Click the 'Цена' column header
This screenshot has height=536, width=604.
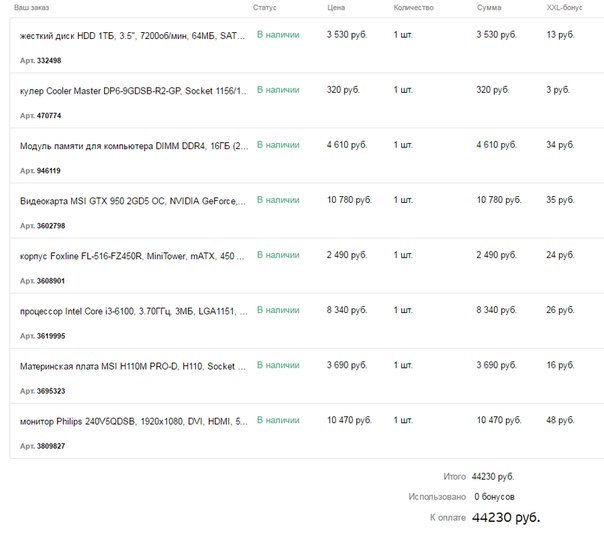click(336, 7)
